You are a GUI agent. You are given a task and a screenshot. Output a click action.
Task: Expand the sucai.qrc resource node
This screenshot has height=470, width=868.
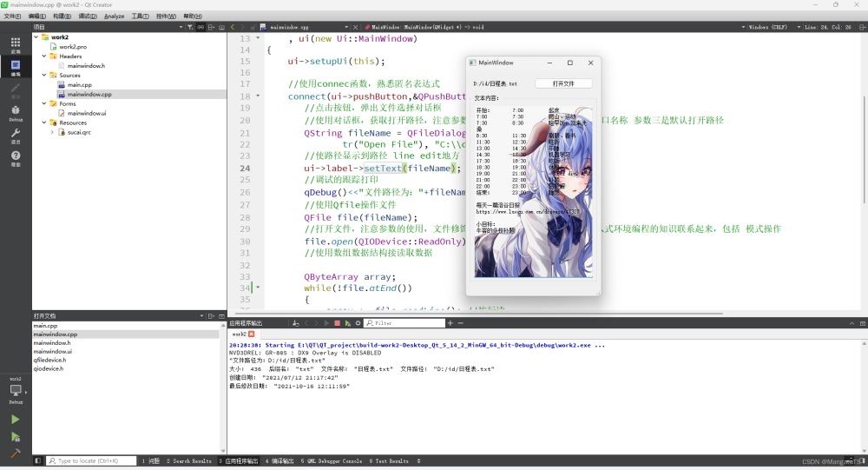click(x=53, y=132)
